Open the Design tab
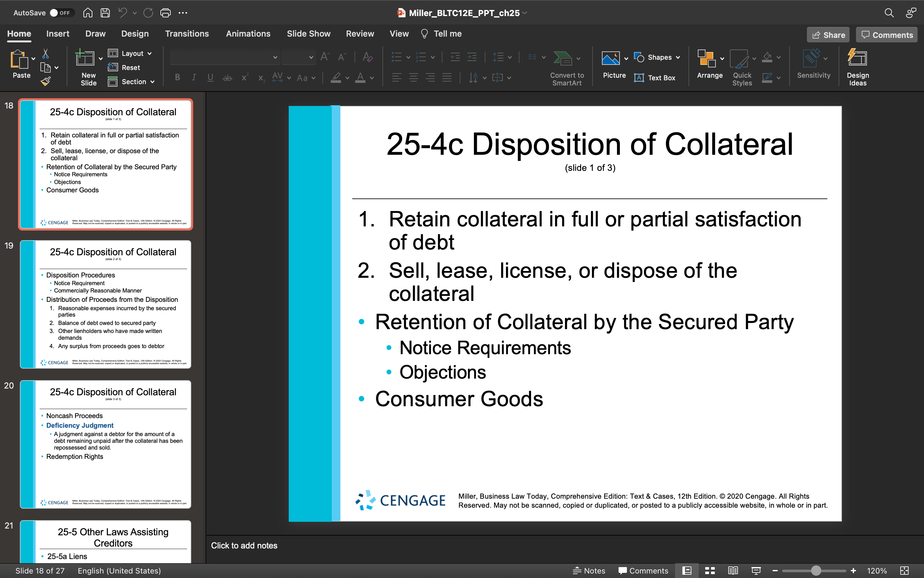 135,34
